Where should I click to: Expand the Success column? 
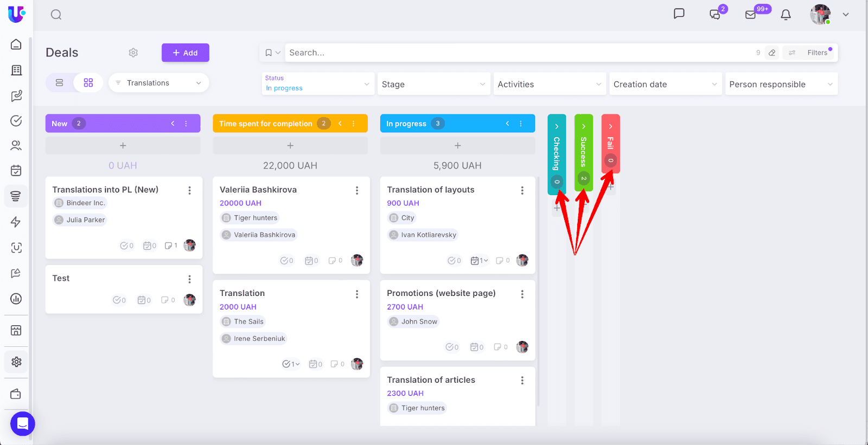click(584, 126)
